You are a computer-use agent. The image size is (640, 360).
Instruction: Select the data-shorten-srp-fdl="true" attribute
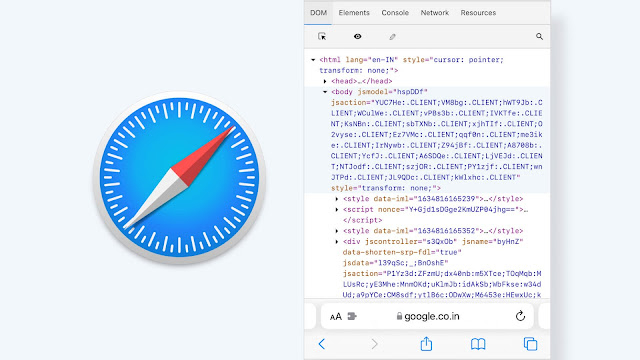402,252
